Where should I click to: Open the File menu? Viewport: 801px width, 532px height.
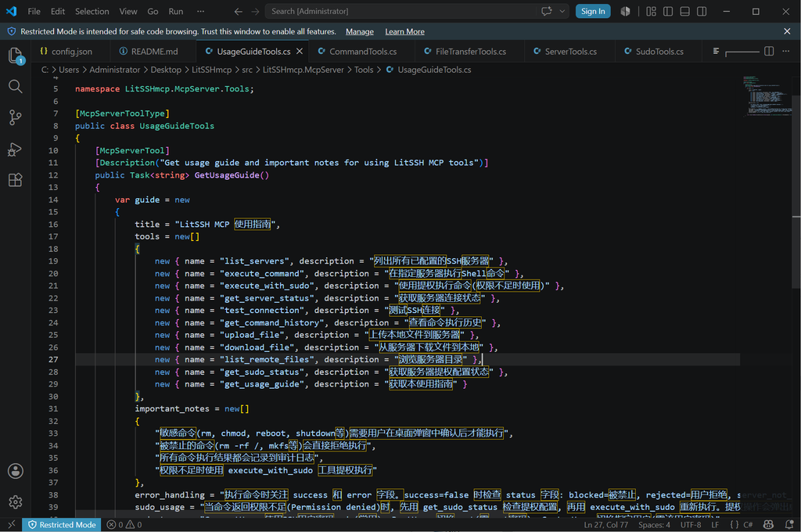tap(34, 11)
